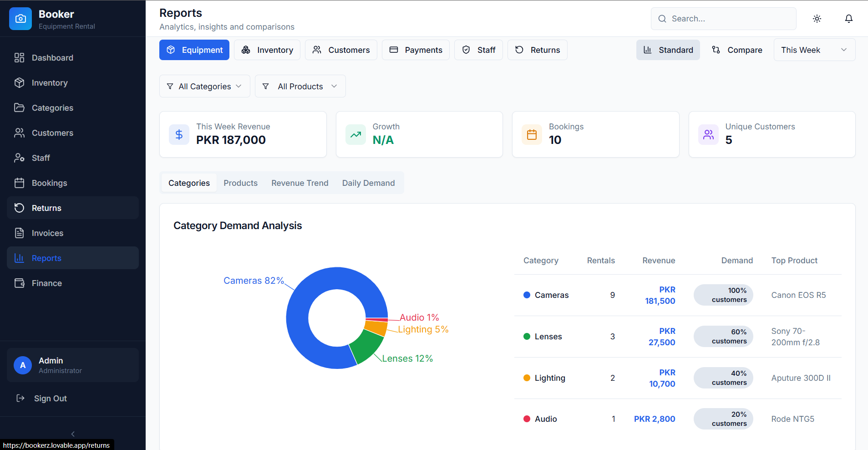The height and width of the screenshot is (450, 868).
Task: Select Standard view mode
Action: click(668, 50)
